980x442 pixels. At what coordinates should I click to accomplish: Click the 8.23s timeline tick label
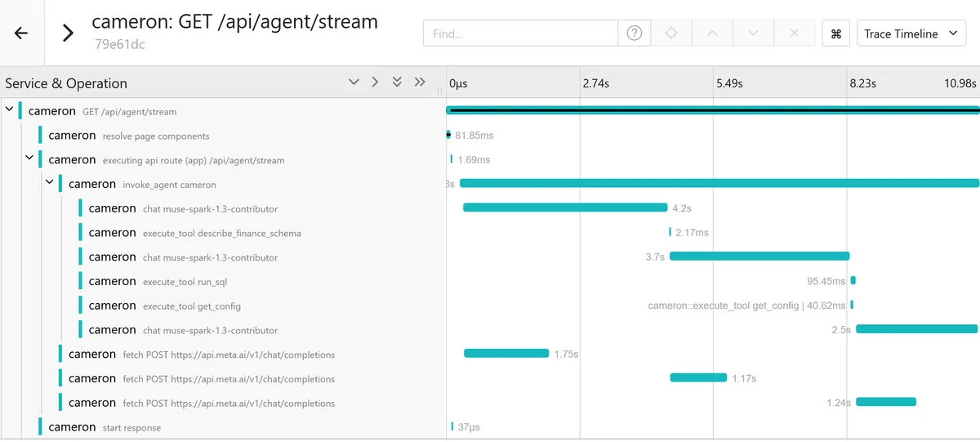click(863, 83)
